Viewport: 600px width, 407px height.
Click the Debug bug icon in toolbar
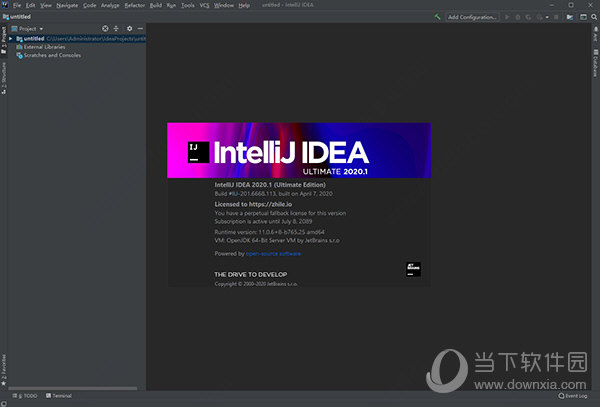click(x=518, y=17)
